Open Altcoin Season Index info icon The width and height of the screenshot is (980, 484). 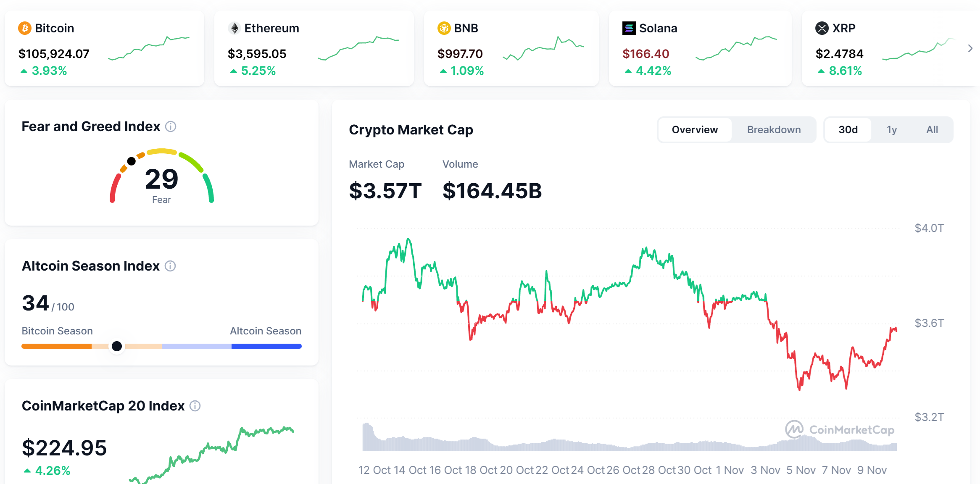coord(170,266)
